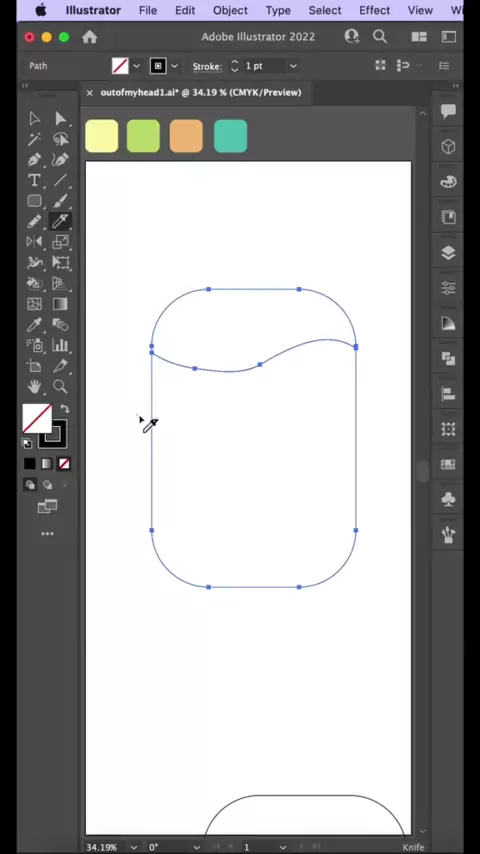Click the Stroke label link

[x=207, y=66]
